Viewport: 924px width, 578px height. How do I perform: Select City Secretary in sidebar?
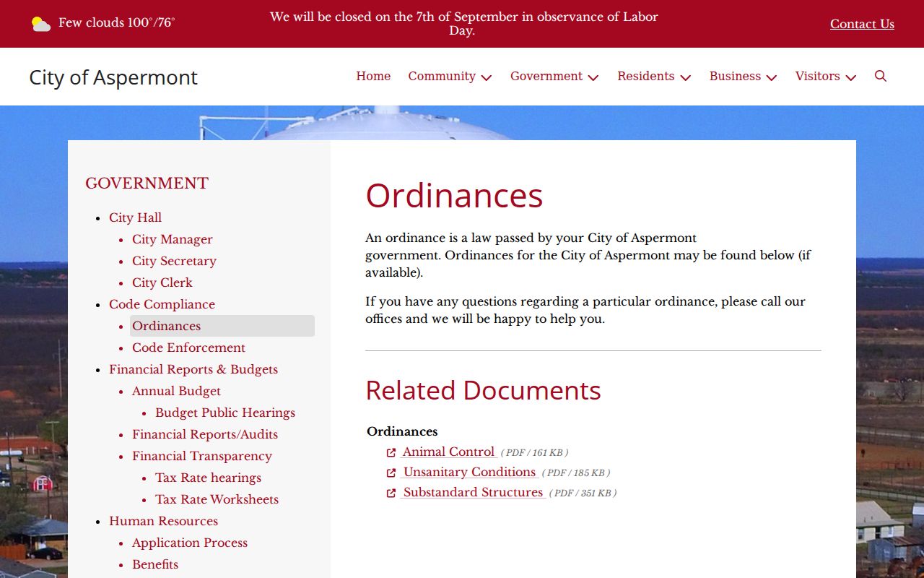(x=174, y=261)
